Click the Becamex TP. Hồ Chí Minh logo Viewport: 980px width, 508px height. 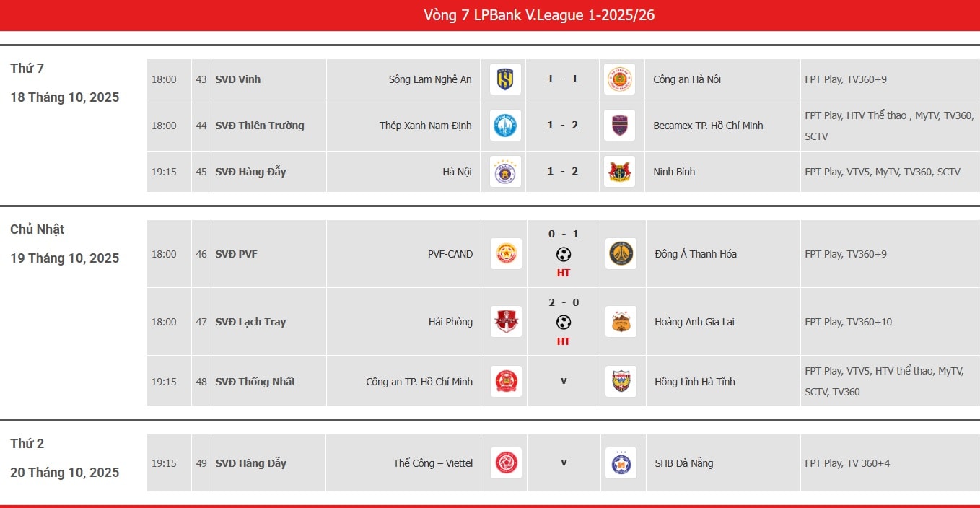pyautogui.click(x=619, y=126)
